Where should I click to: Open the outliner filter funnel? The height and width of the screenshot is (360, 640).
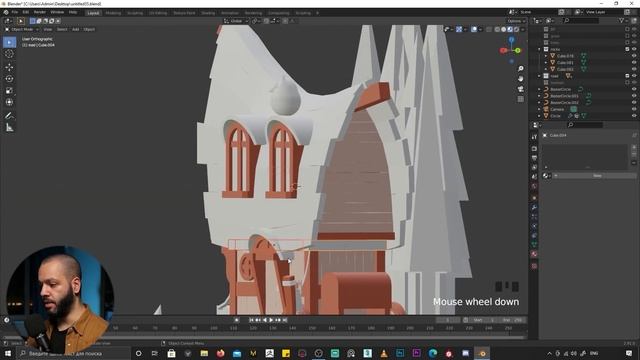click(622, 20)
